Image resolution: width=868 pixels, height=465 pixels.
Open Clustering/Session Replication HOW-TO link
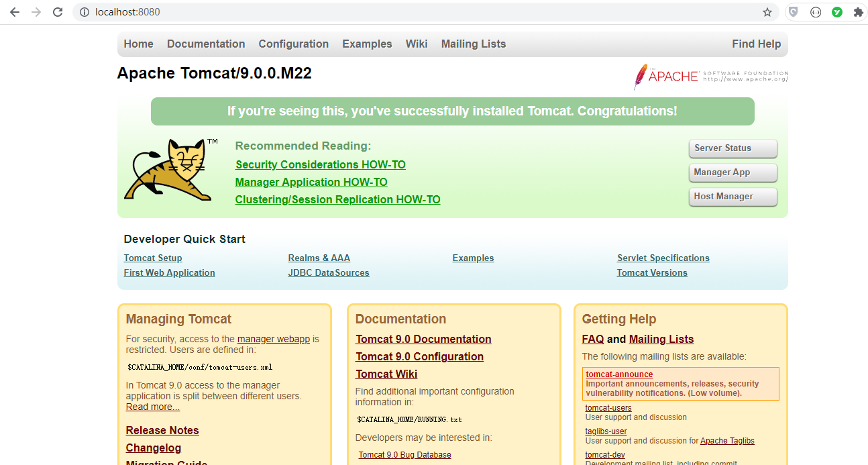click(x=337, y=199)
